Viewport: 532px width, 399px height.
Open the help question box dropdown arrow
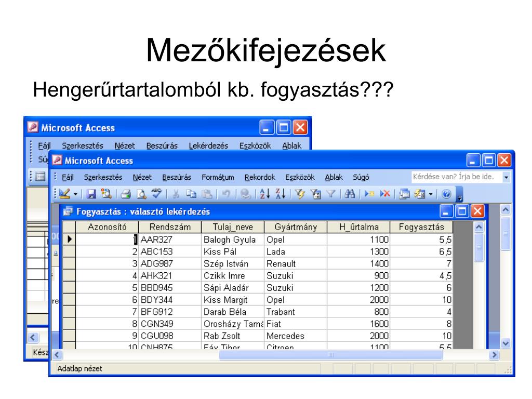[506, 177]
